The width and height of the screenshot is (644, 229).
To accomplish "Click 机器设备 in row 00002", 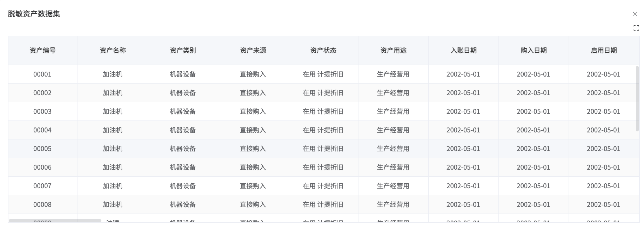I will coord(183,93).
